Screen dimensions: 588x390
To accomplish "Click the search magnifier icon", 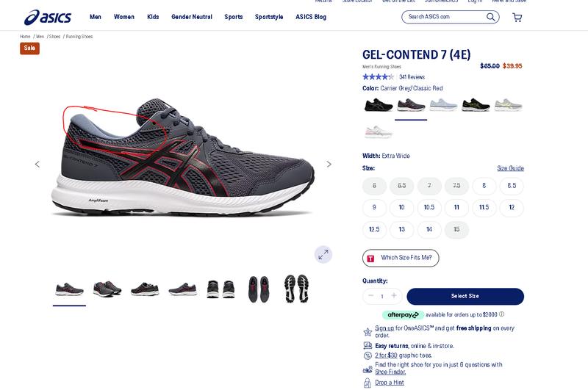I will click(x=490, y=17).
